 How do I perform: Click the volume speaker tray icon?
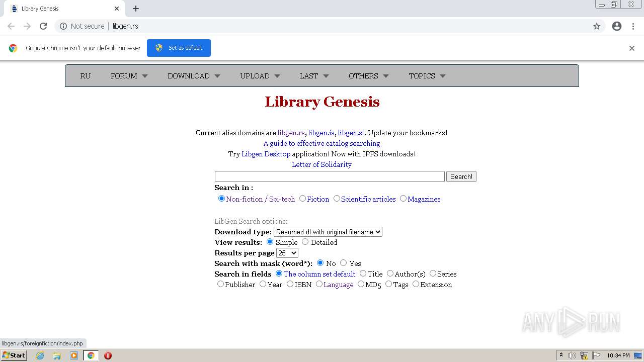[x=572, y=355]
